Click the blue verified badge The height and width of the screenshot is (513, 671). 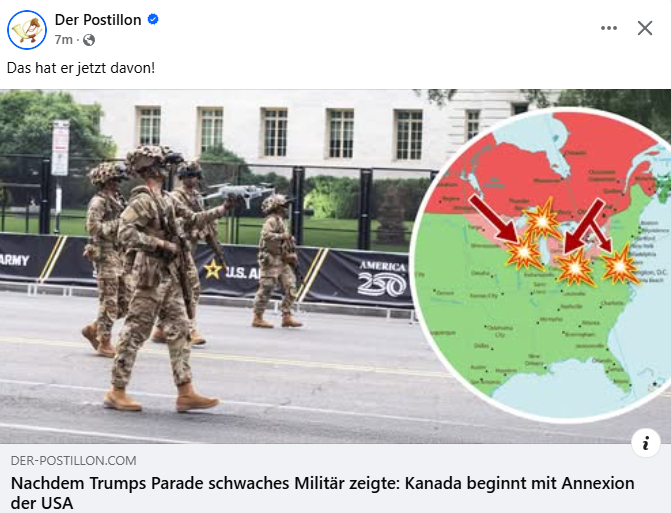click(153, 19)
